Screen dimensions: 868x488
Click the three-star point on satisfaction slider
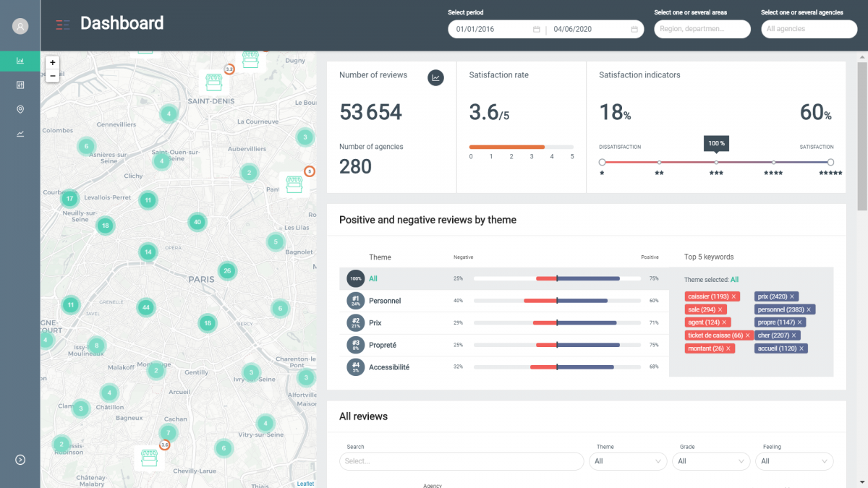pyautogui.click(x=716, y=163)
